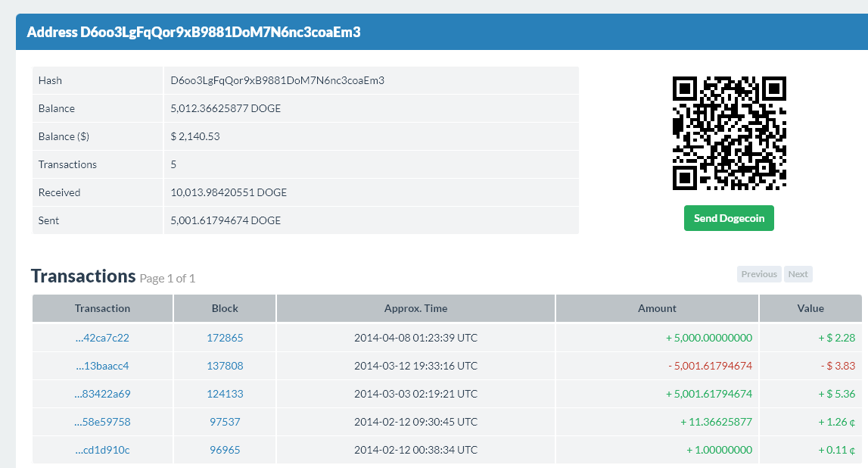This screenshot has height=468, width=868.
Task: Open transaction ...58e59758
Action: click(x=102, y=422)
